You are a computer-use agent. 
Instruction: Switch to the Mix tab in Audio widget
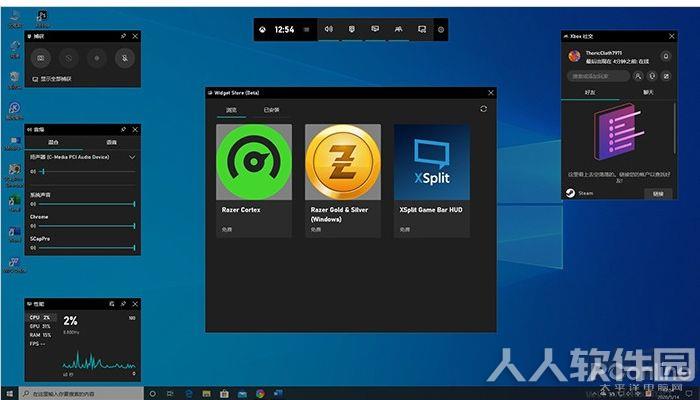(x=54, y=142)
